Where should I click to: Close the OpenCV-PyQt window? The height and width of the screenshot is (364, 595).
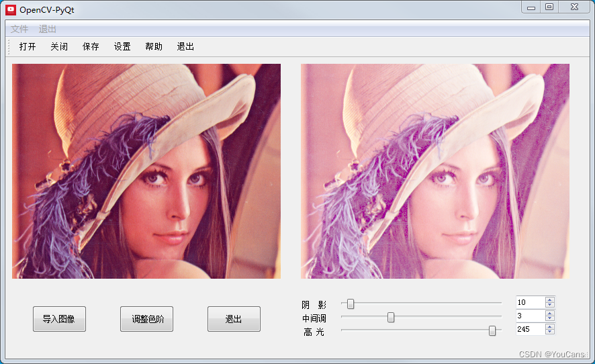coord(574,7)
